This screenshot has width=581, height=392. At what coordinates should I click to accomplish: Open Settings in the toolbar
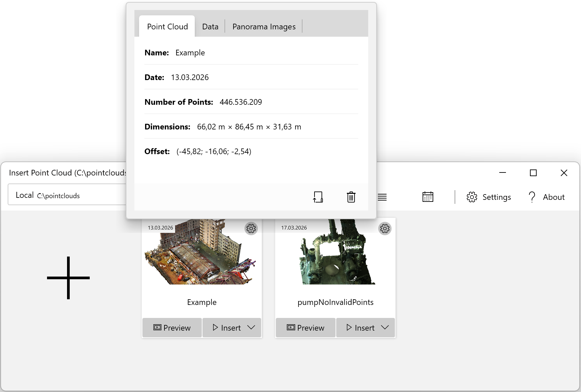coord(489,197)
